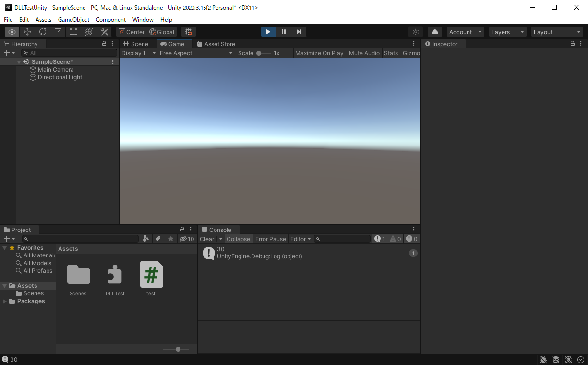The width and height of the screenshot is (588, 365).
Task: Open Inspector panel options menu
Action: point(581,43)
